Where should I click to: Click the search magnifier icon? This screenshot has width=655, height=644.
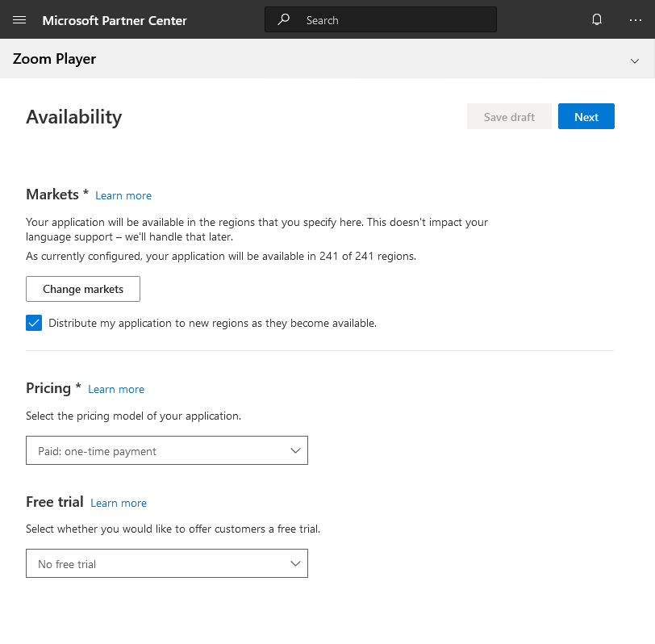click(284, 19)
